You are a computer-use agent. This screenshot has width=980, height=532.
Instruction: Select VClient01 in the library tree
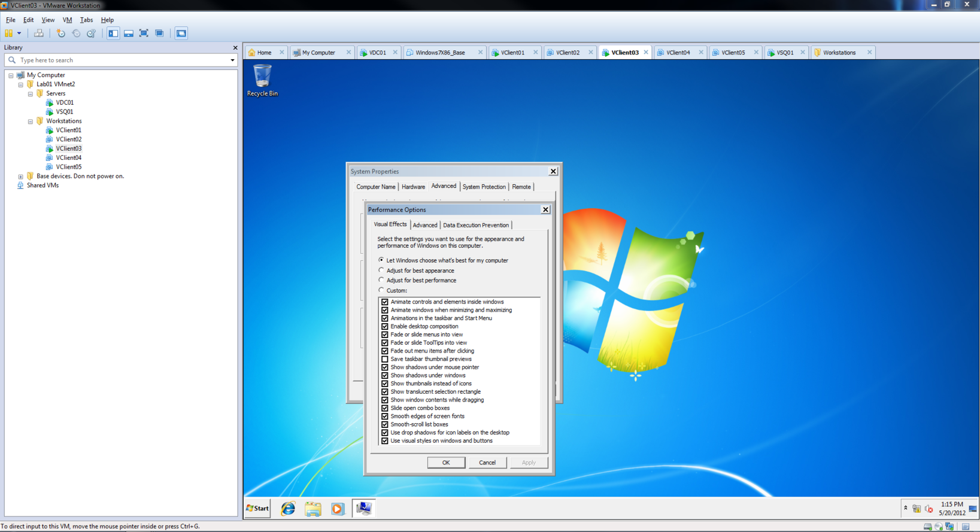coord(69,130)
